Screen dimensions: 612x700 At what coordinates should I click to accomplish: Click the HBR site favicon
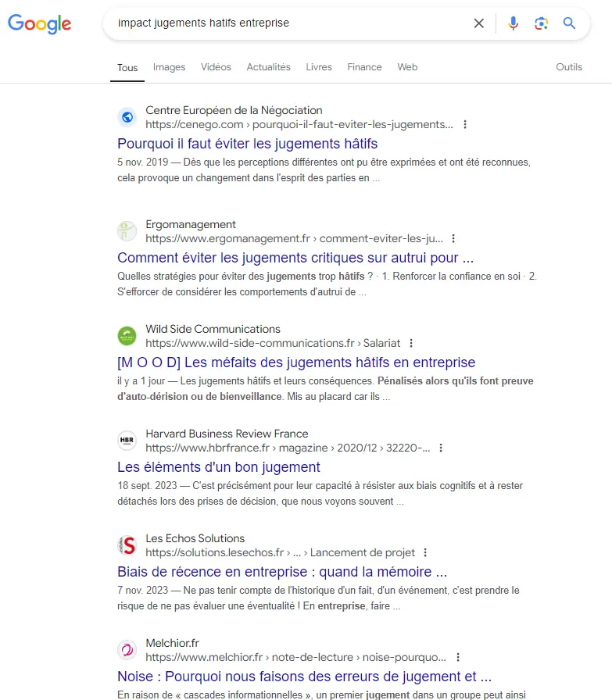[x=127, y=440]
